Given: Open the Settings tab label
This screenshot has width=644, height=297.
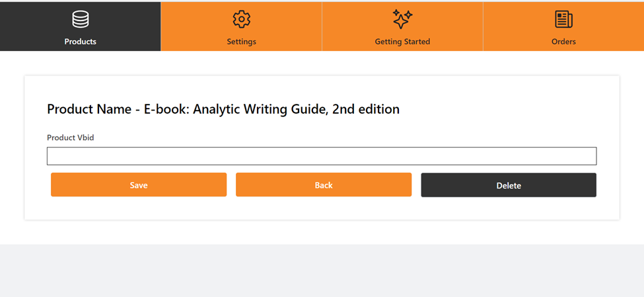Looking at the screenshot, I should (x=241, y=42).
